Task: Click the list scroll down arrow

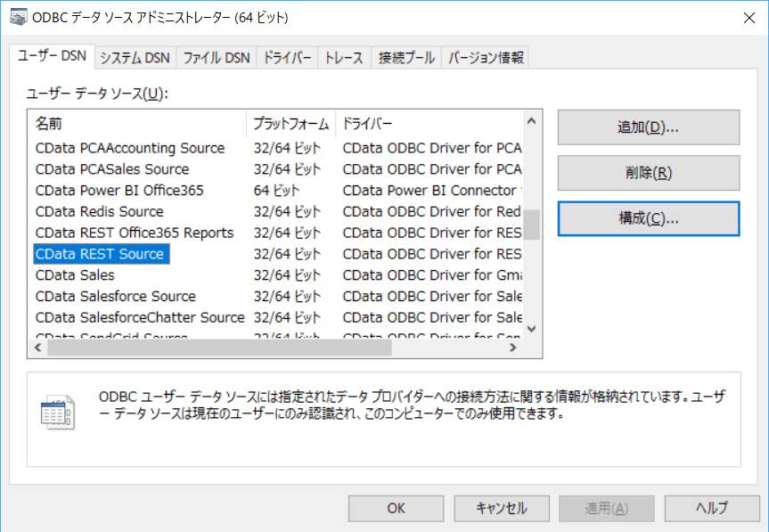Action: 531,329
